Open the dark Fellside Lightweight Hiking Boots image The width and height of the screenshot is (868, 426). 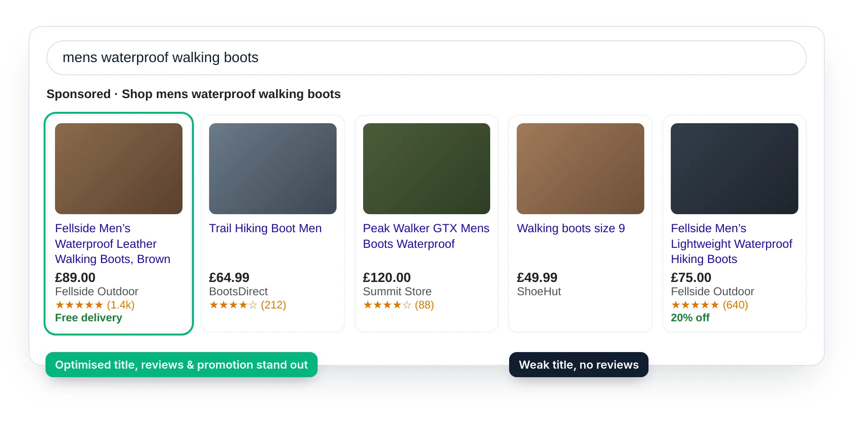coord(734,169)
